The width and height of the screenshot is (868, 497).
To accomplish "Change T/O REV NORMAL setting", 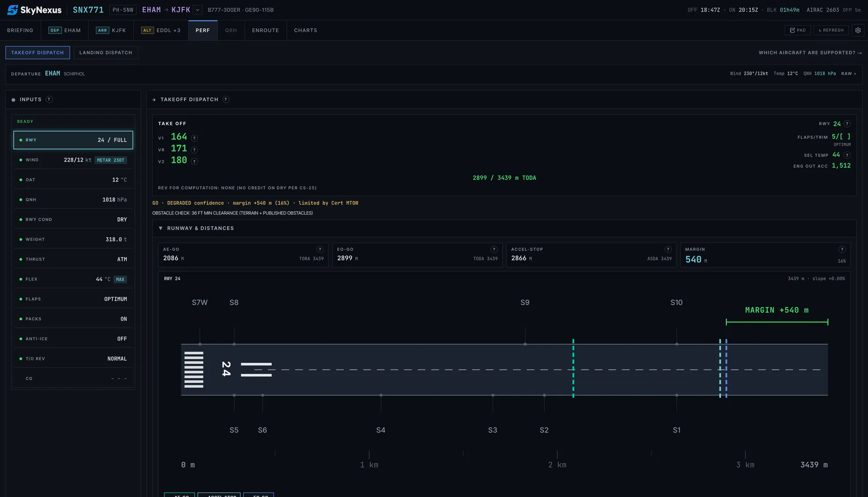I will click(x=73, y=359).
